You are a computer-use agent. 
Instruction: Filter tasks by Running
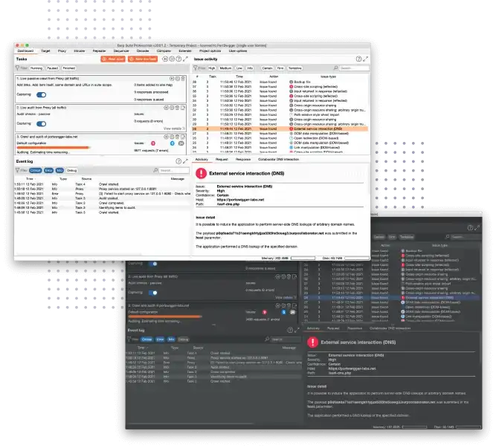tap(36, 68)
